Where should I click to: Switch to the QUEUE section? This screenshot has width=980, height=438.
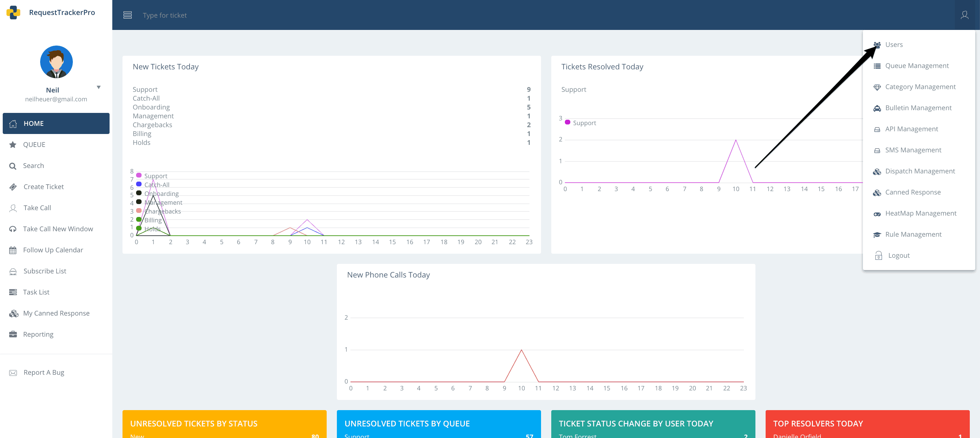[35, 145]
